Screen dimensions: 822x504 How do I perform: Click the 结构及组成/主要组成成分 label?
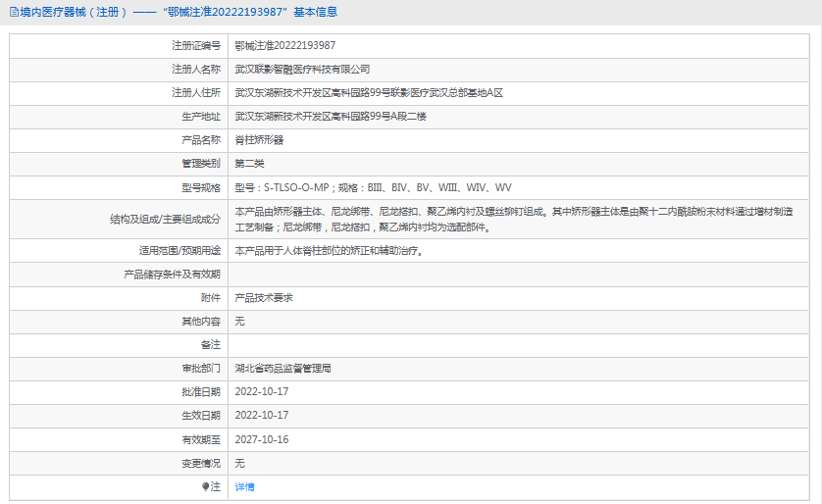click(165, 219)
